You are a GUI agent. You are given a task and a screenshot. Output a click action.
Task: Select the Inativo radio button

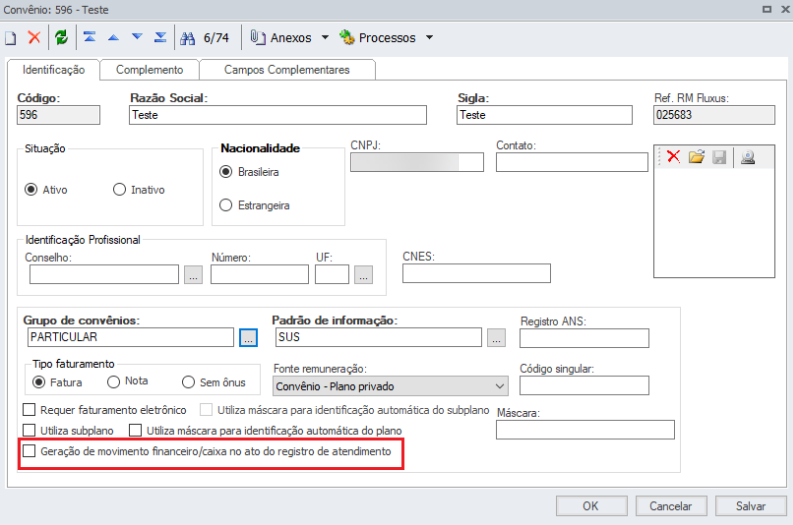119,190
